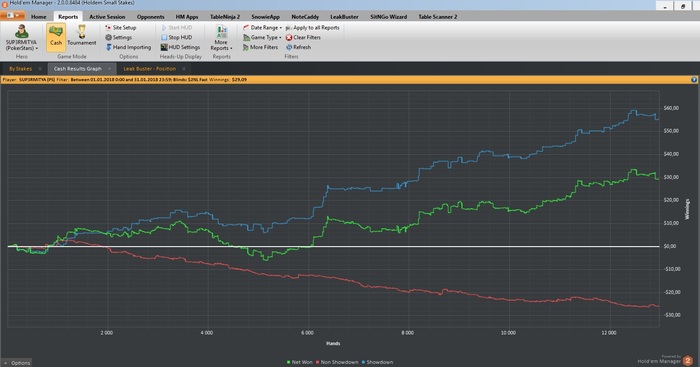Close the Cash Results Graph tab
Viewport: 700px width, 367px height.
coord(109,69)
